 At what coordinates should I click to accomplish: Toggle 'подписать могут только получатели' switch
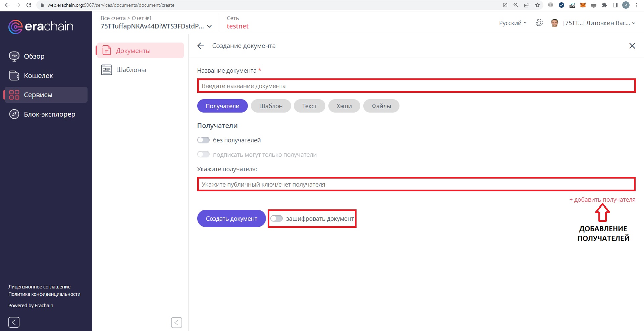(x=203, y=154)
